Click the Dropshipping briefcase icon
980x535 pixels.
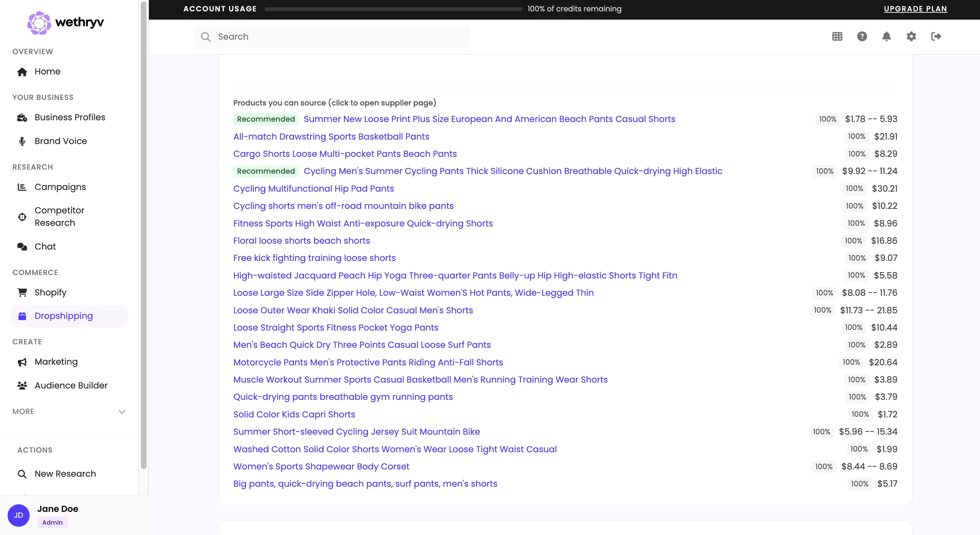[x=22, y=316]
